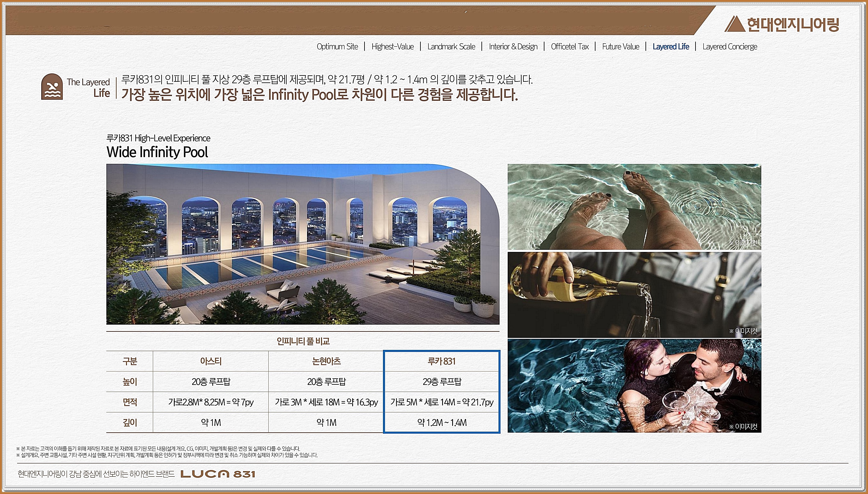The image size is (868, 494).
Task: Click the LUCA 831 brand logo
Action: (x=218, y=474)
